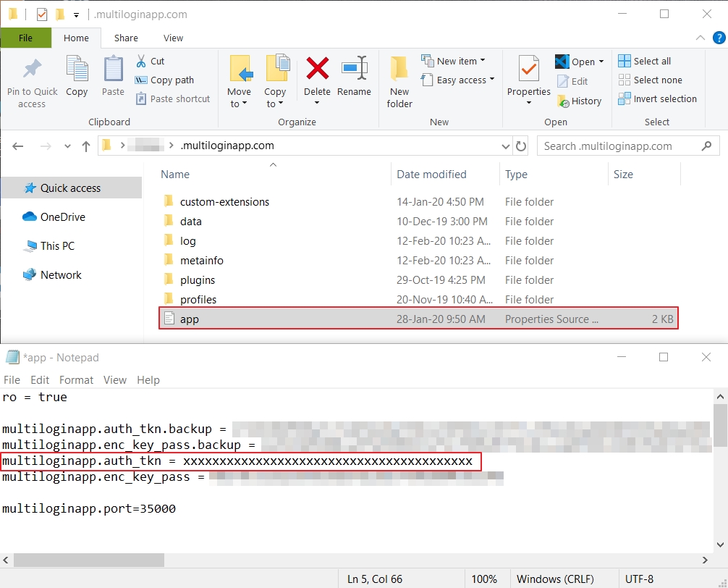Switch to the View ribbon tab
The width and height of the screenshot is (728, 588).
click(x=173, y=38)
